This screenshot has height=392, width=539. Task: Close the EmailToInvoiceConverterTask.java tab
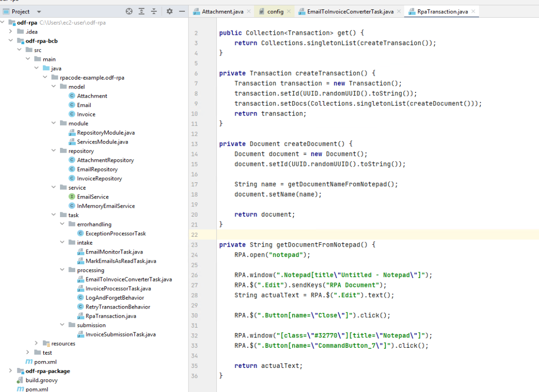[399, 11]
